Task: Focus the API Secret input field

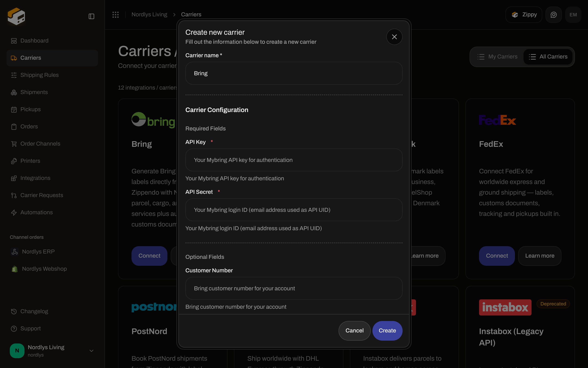Action: coord(294,210)
